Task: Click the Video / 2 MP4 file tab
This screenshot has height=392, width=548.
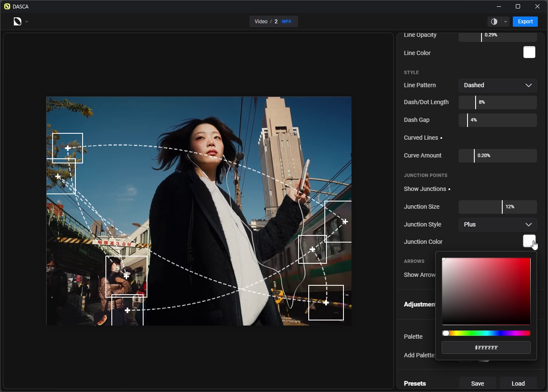Action: [274, 22]
